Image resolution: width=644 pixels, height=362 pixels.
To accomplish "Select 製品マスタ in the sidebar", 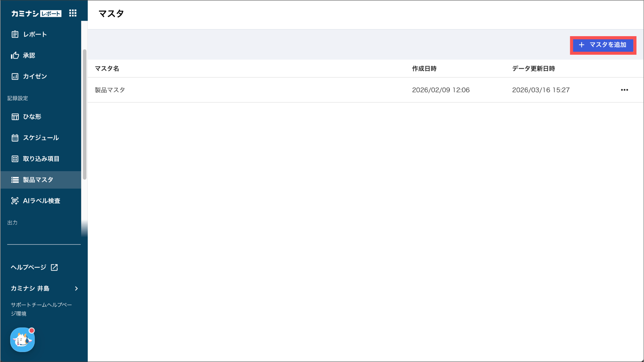I will click(38, 180).
